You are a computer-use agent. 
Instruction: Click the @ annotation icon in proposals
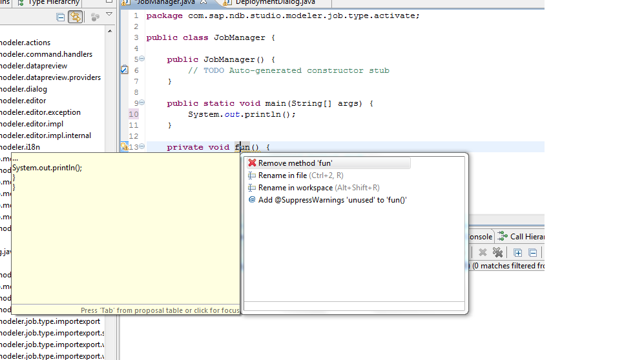[252, 200]
